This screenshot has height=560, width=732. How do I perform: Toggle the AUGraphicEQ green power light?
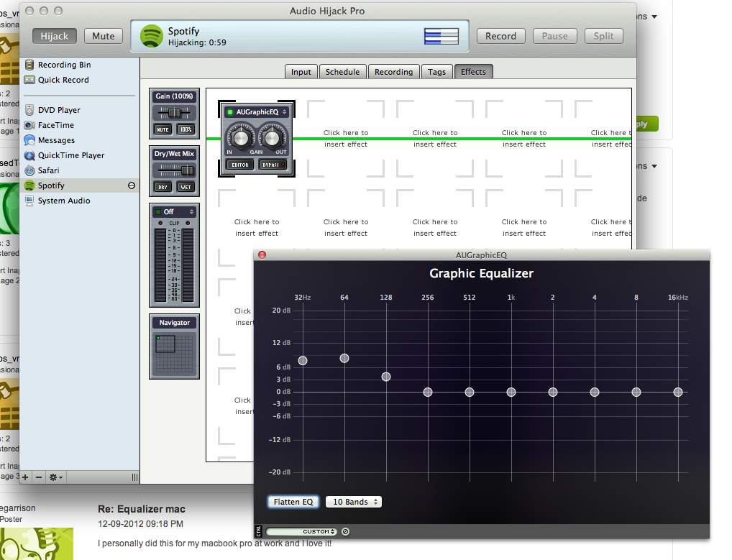point(229,112)
